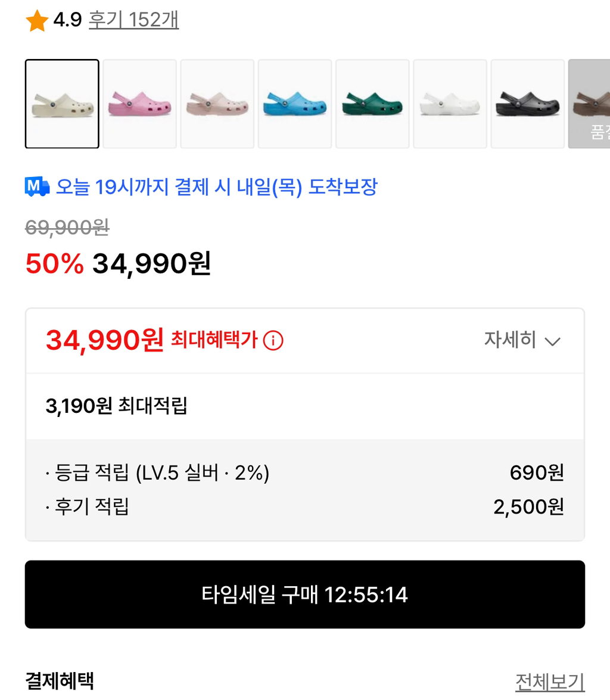Choose the sky blue clog thumbnail
This screenshot has width=610, height=700.
(x=295, y=104)
